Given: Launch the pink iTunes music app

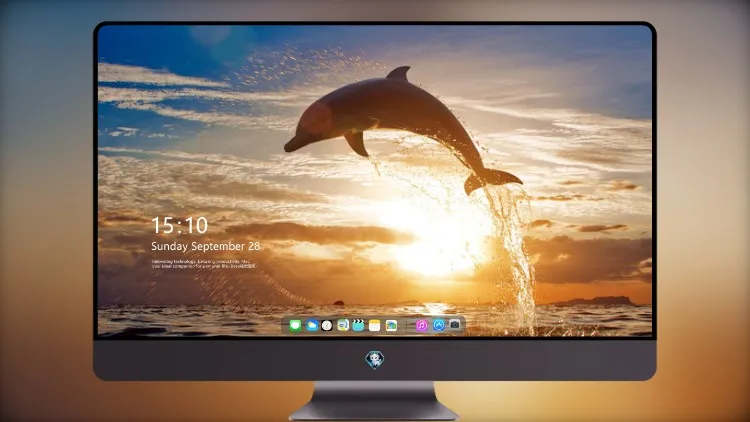Looking at the screenshot, I should [421, 325].
